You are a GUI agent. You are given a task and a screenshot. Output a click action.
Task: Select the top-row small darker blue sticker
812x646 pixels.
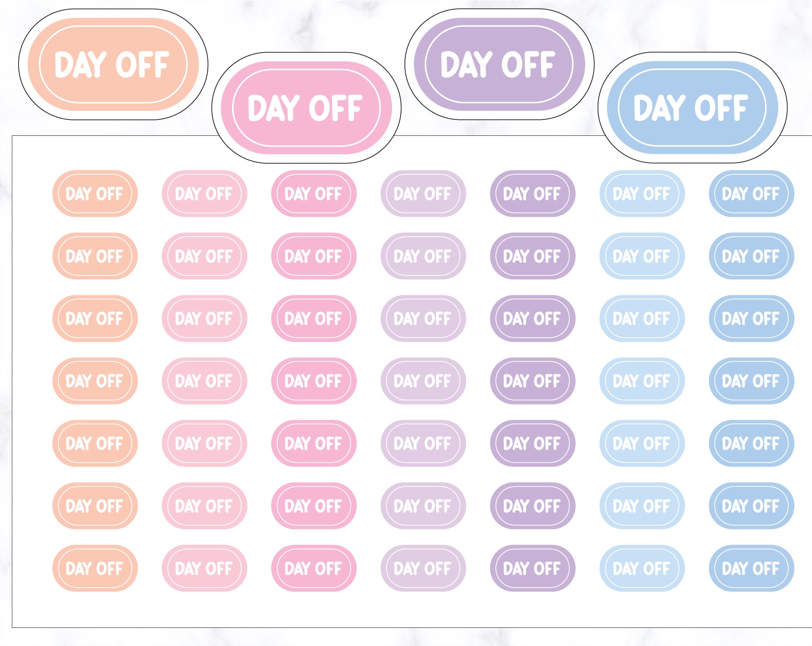click(751, 194)
